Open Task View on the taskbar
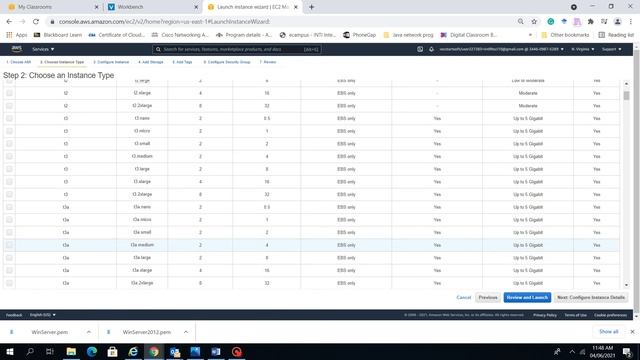The height and width of the screenshot is (360, 640). tap(50, 351)
